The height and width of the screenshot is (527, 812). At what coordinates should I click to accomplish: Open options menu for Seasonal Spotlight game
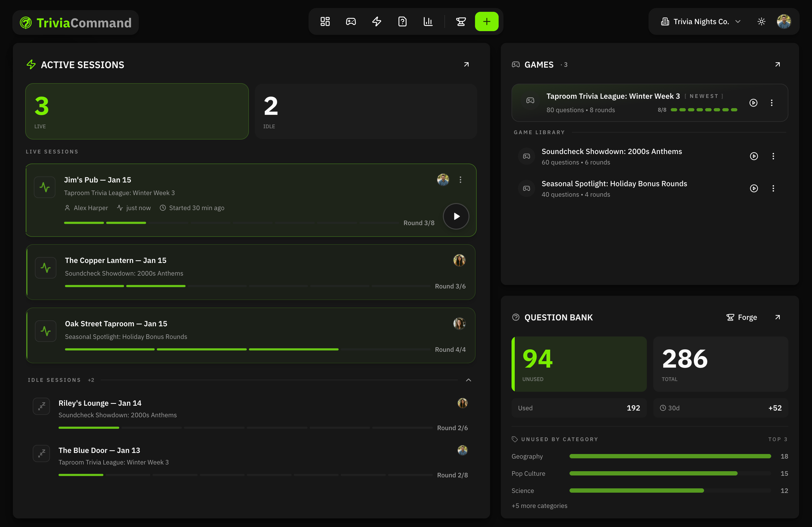773,188
